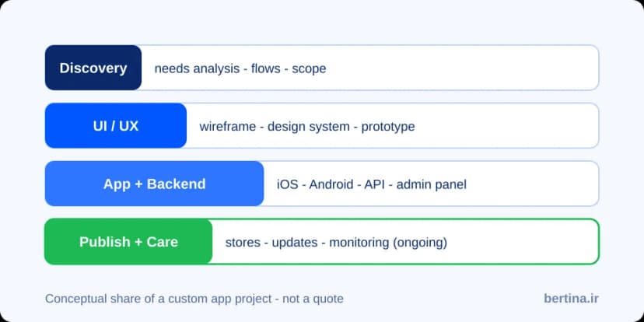Click the word "flows" in Discovery row
The image size is (644, 322).
tap(266, 68)
